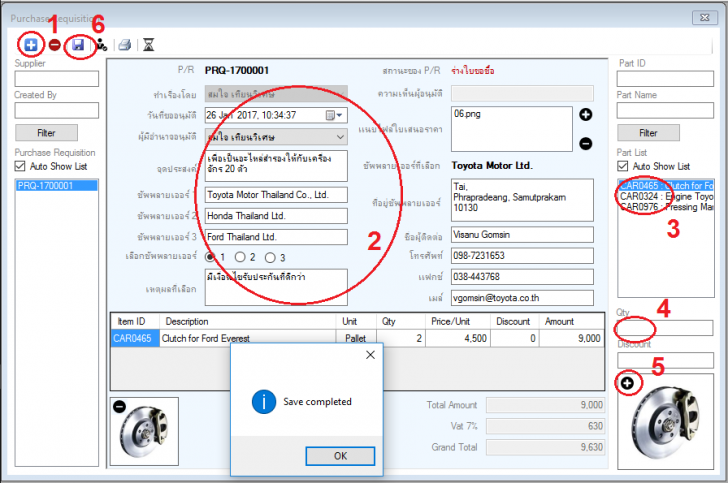
Task: Close the Save completed dialog with X
Action: coord(370,355)
